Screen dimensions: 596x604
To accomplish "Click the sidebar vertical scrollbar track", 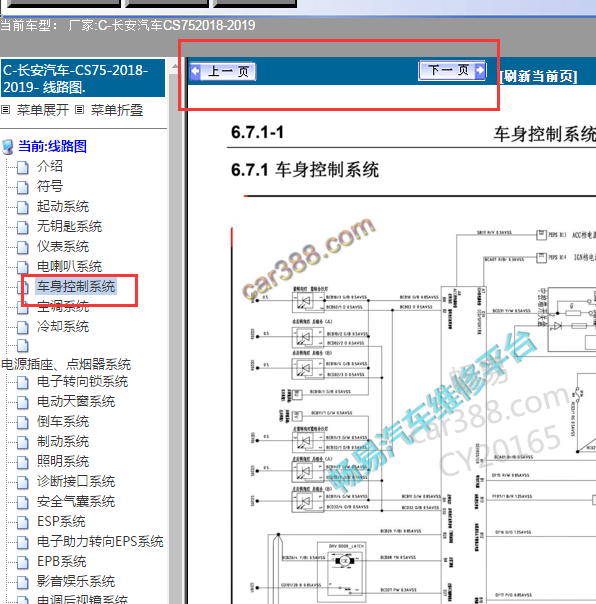I will pyautogui.click(x=175, y=339).
